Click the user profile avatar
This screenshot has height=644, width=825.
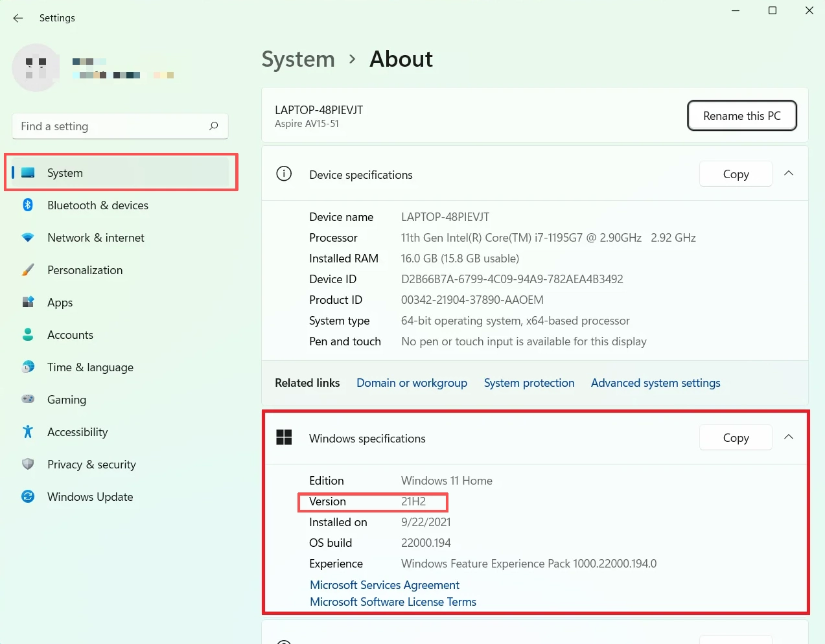[36, 67]
